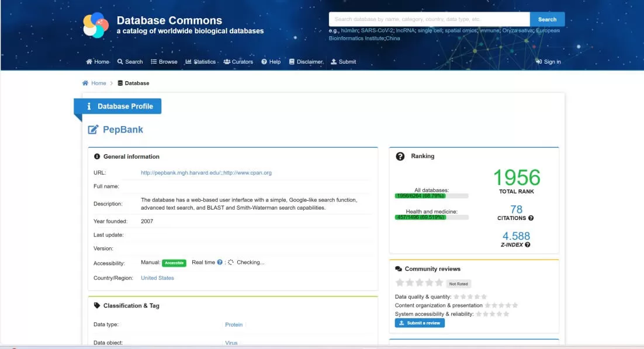Click the 1956 total rank number
644x349 pixels.
(517, 177)
